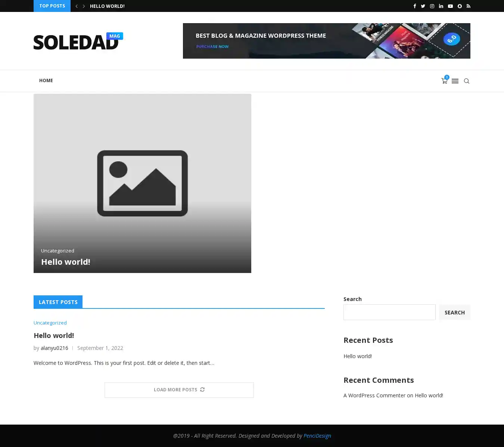The image size is (504, 447).
Task: Open the LinkedIn social link
Action: (441, 6)
